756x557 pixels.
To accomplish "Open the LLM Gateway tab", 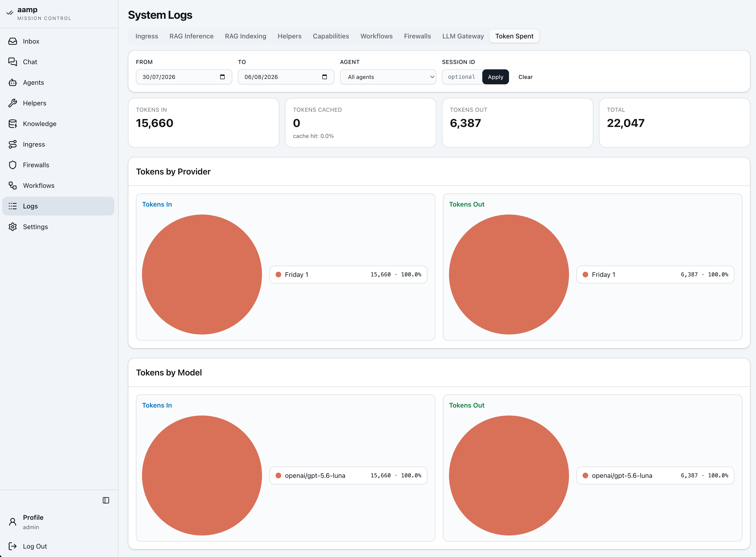I will [463, 36].
